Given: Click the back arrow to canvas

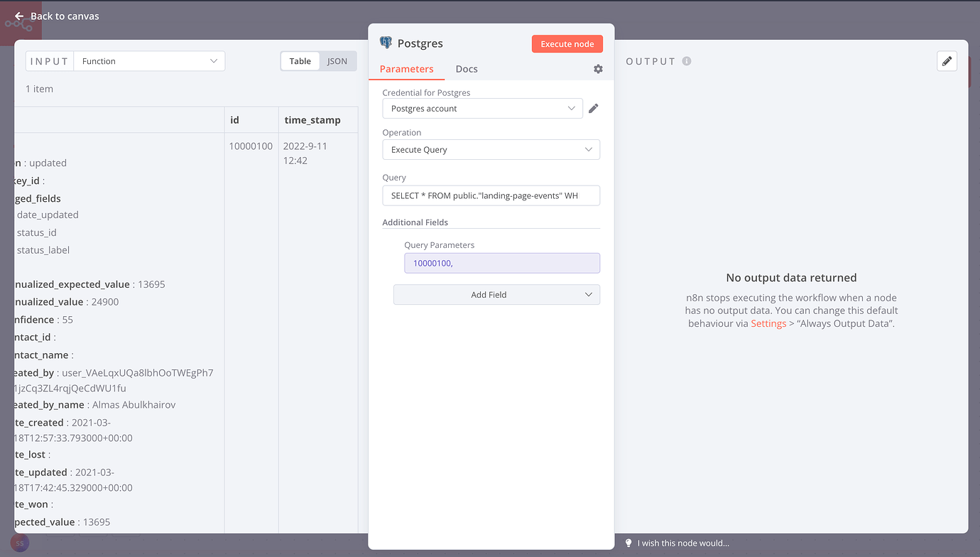Looking at the screenshot, I should pos(19,16).
